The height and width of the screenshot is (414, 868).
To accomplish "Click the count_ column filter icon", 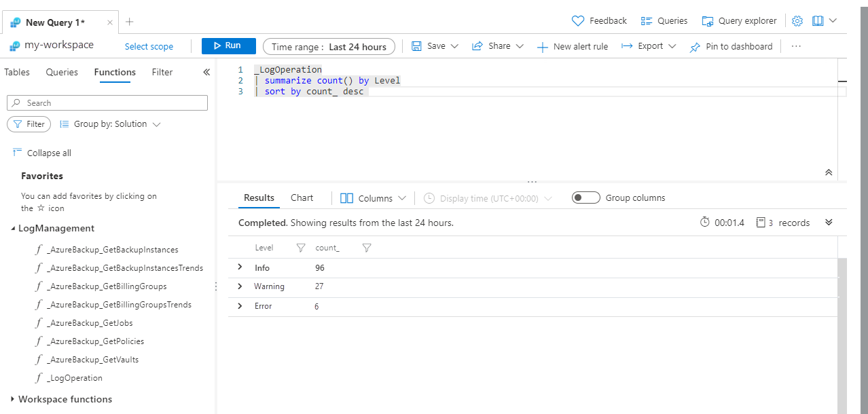I will tap(367, 248).
